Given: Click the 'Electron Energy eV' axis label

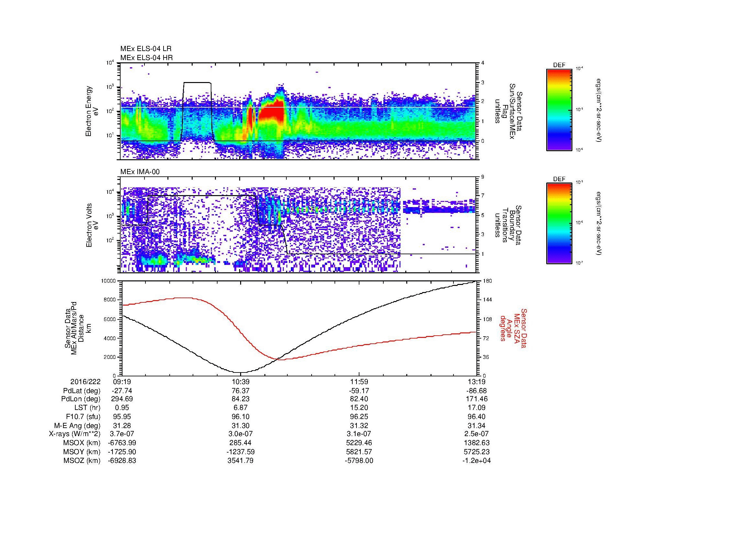Looking at the screenshot, I should (92, 111).
